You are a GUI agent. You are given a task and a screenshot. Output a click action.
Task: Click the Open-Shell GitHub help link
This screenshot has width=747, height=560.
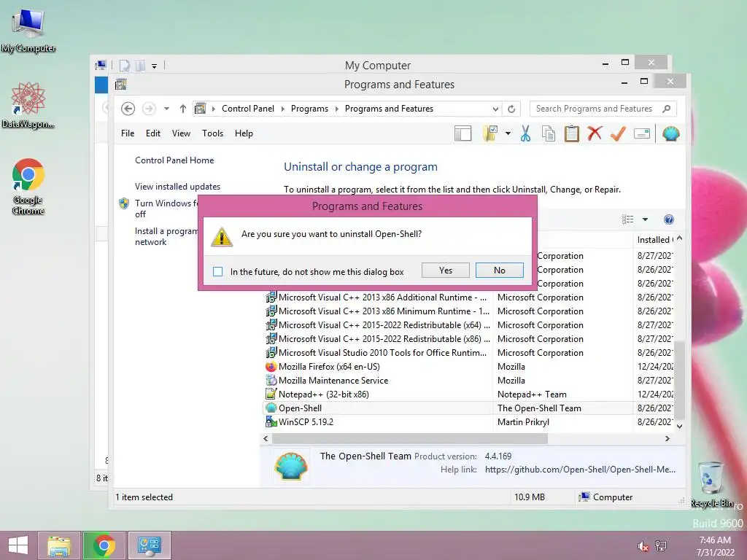(580, 470)
